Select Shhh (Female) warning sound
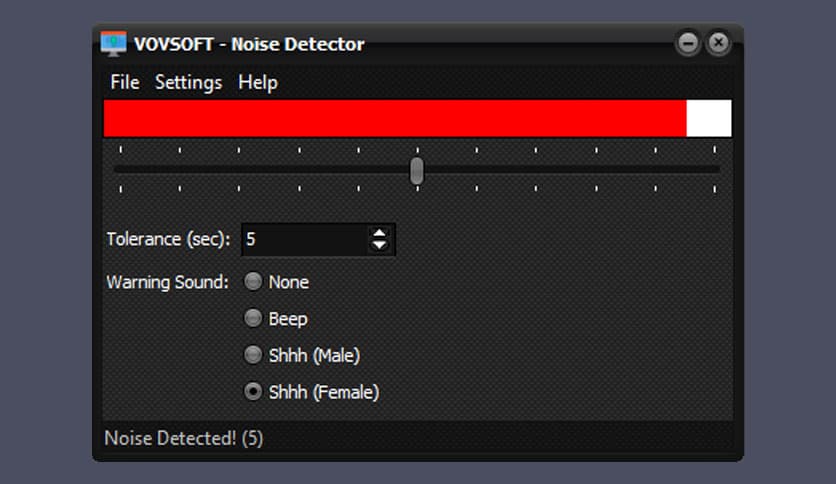 click(311, 392)
